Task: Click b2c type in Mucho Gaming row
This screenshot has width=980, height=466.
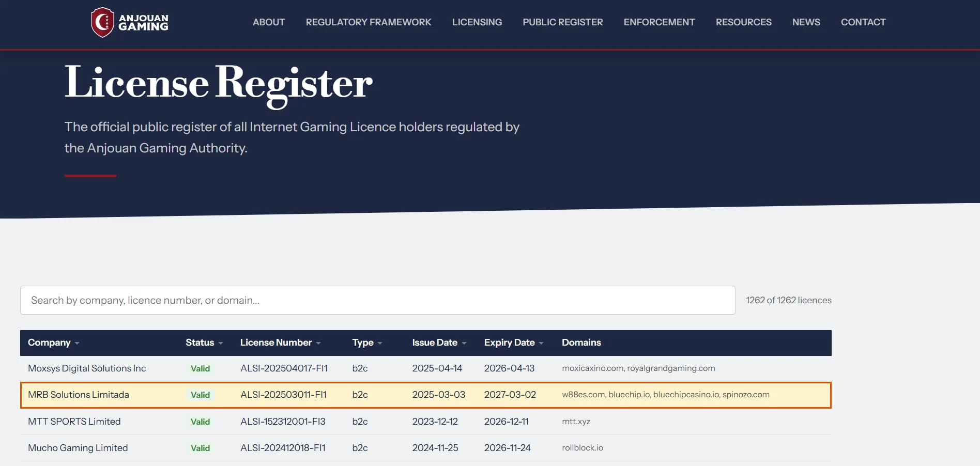Action: 360,448
